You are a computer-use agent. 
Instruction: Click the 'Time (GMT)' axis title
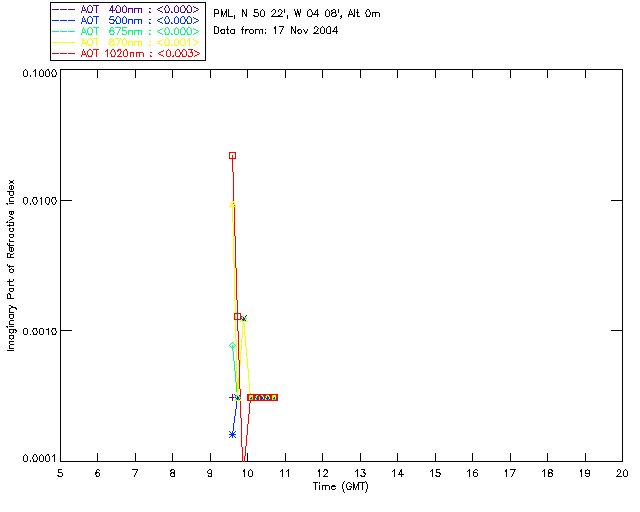340,487
